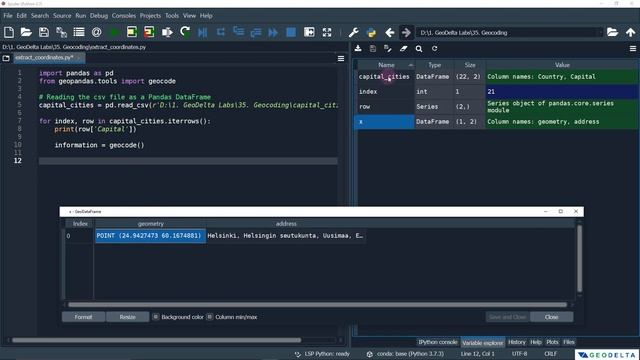Image resolution: width=640 pixels, height=360 pixels.
Task: Open the Consoles menu
Action: pyautogui.click(x=124, y=16)
